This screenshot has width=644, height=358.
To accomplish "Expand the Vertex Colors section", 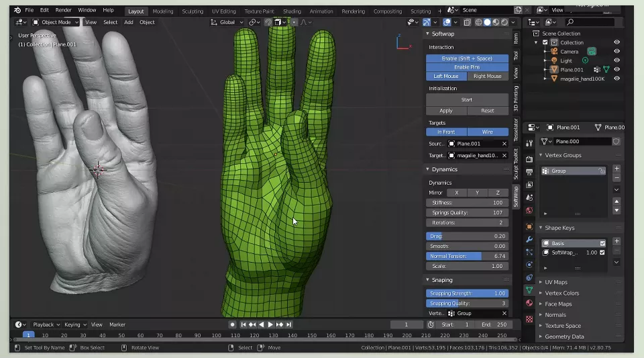I will pyautogui.click(x=541, y=293).
